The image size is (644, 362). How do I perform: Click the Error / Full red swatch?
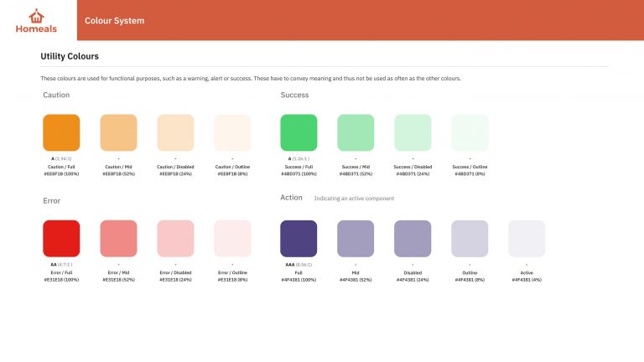pyautogui.click(x=61, y=239)
